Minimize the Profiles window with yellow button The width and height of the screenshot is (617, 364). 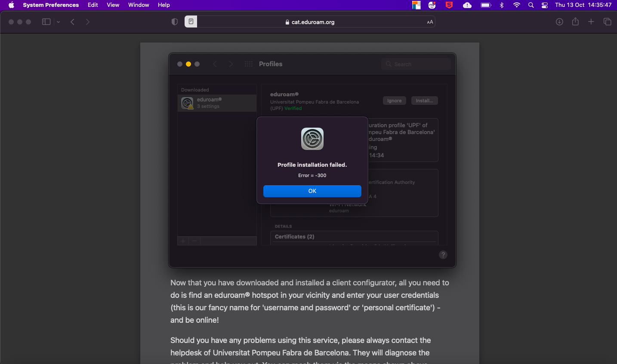click(x=188, y=64)
